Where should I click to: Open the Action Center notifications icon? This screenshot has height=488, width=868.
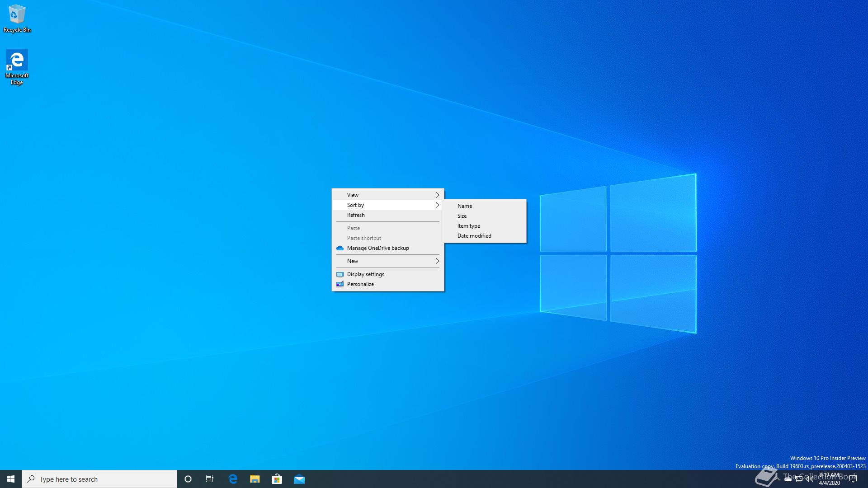pos(853,479)
